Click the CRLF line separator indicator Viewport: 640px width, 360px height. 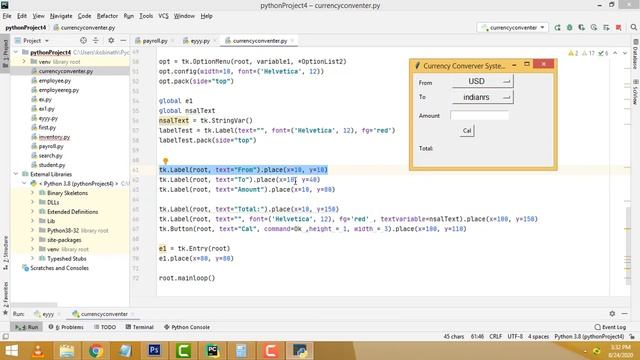pyautogui.click(x=496, y=337)
